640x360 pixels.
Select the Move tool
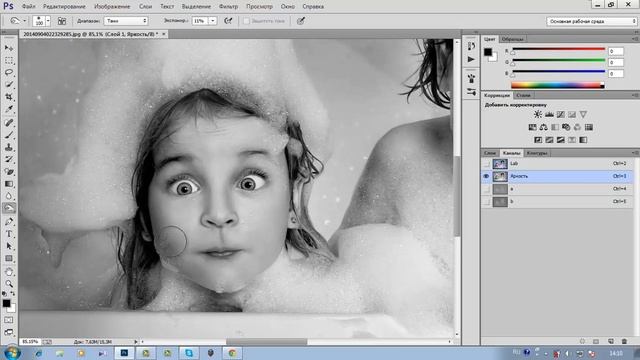coord(9,48)
